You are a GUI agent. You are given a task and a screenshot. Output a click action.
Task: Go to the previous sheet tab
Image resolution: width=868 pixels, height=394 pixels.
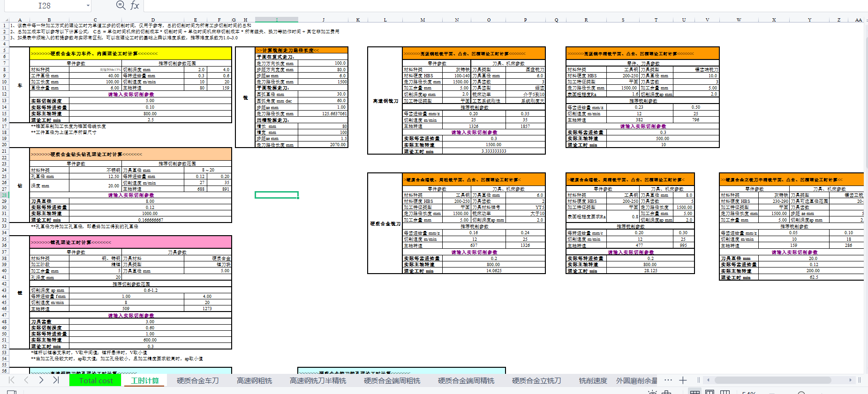coord(26,380)
